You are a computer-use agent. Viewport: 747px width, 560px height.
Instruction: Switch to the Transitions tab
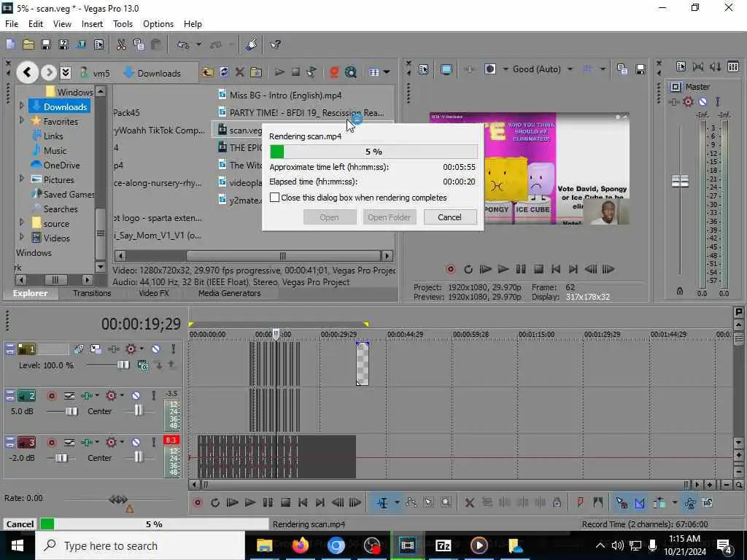coord(92,293)
